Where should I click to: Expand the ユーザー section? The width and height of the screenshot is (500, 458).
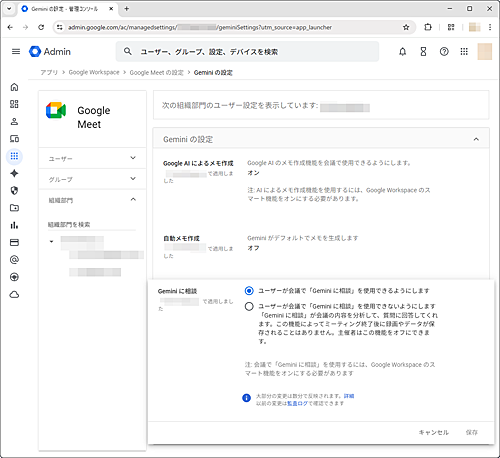[92, 158]
